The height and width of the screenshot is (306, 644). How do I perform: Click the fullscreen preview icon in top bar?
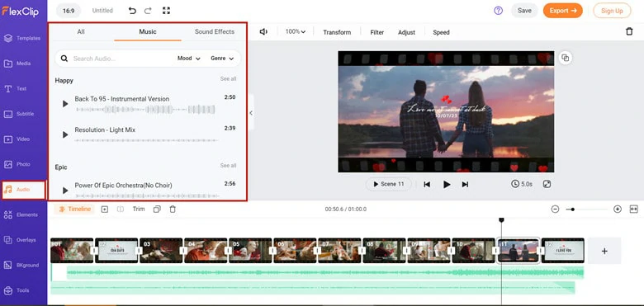tap(166, 11)
